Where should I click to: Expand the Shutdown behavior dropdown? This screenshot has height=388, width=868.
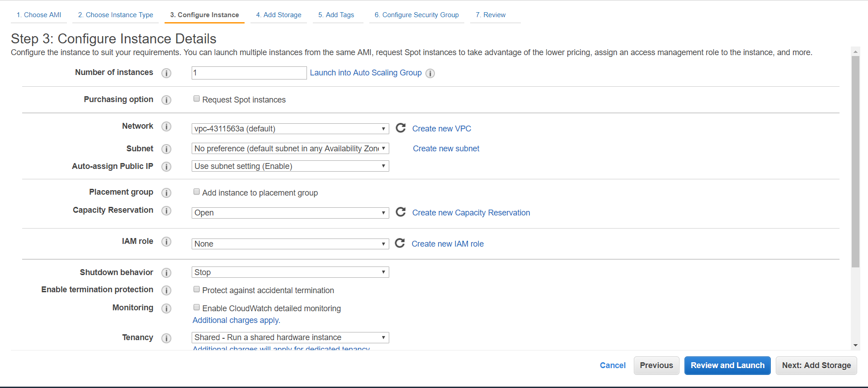point(290,272)
